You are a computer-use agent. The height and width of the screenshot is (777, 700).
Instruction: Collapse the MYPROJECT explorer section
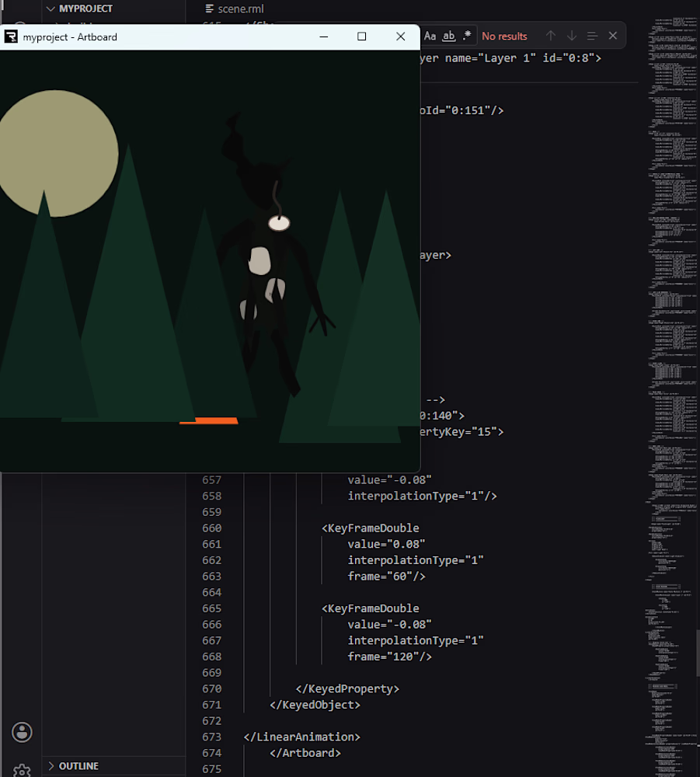[x=79, y=9]
